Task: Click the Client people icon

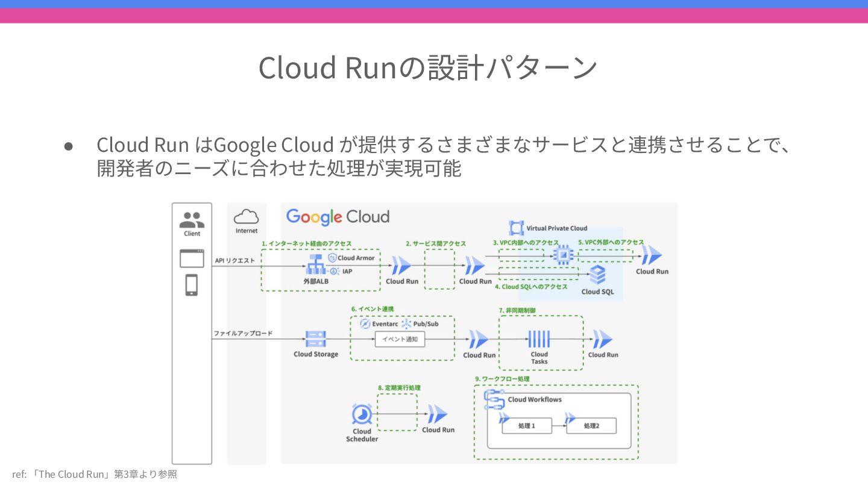Action: 192,219
